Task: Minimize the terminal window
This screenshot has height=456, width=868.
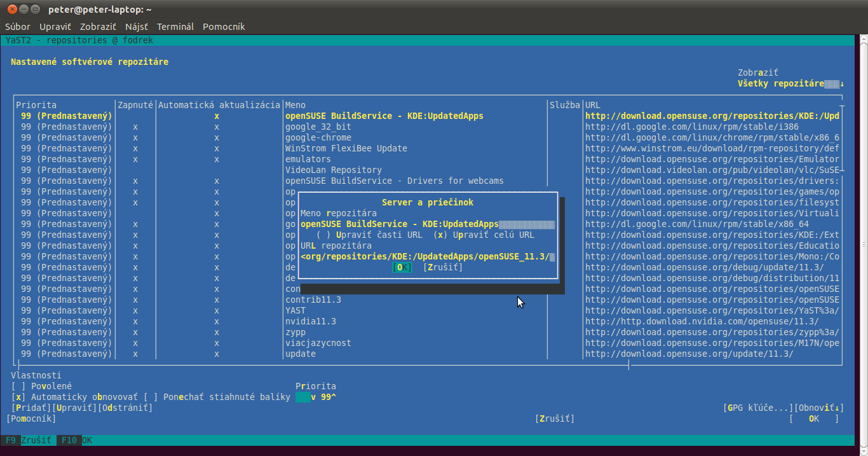Action: (x=24, y=10)
